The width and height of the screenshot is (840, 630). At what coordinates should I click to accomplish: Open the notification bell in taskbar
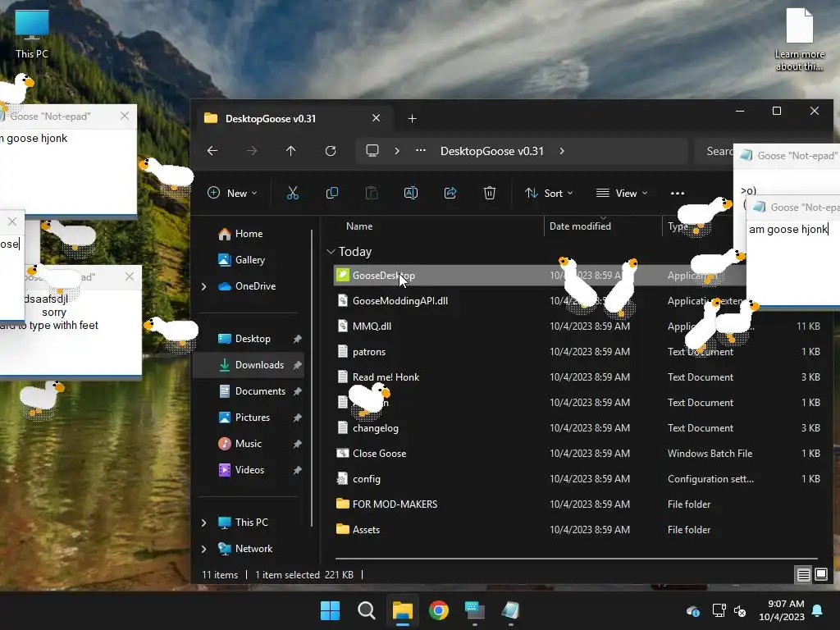818,610
